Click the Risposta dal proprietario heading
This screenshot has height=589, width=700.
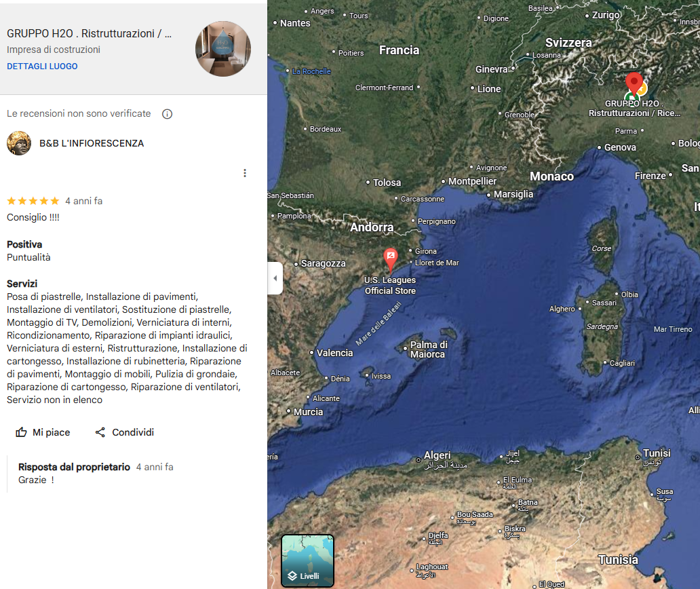(x=74, y=467)
